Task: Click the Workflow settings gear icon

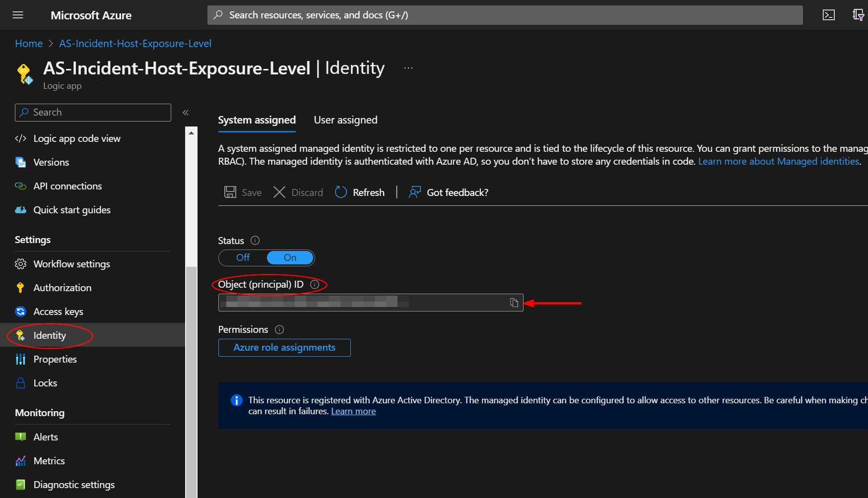Action: pyautogui.click(x=20, y=264)
